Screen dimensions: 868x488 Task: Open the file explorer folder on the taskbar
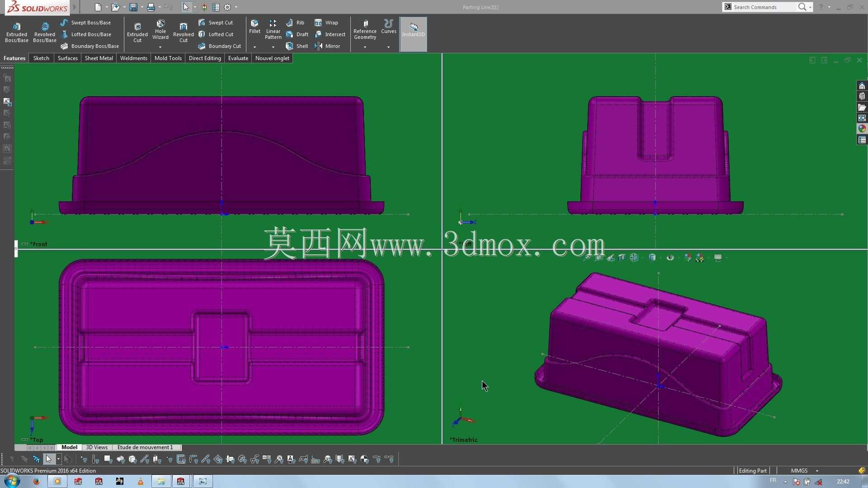[x=161, y=481]
